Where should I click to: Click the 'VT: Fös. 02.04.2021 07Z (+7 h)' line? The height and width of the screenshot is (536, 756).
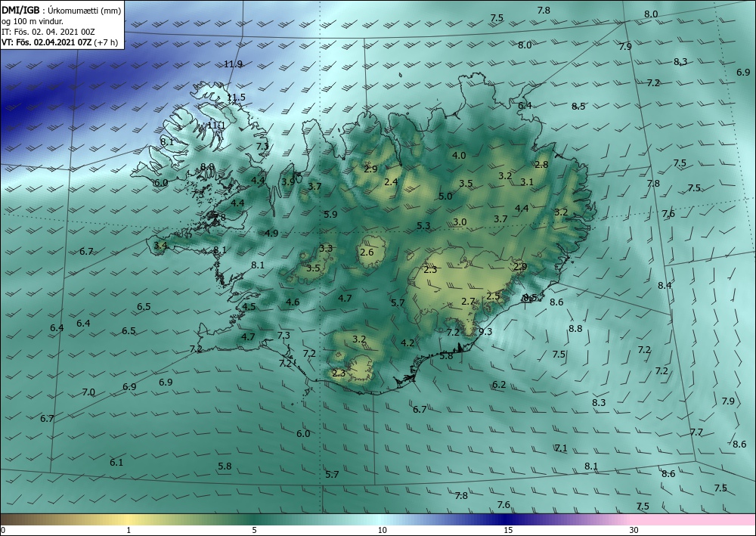coord(59,42)
